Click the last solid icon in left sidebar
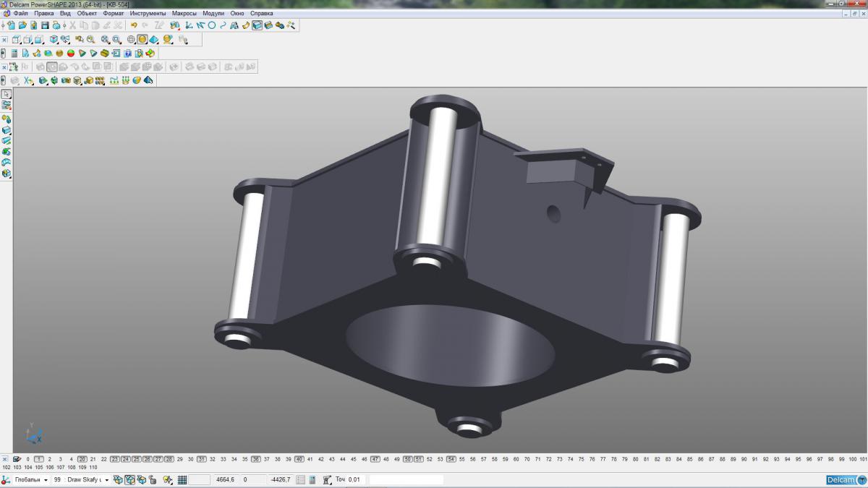Screen dimensions: 868x488 pos(7,173)
